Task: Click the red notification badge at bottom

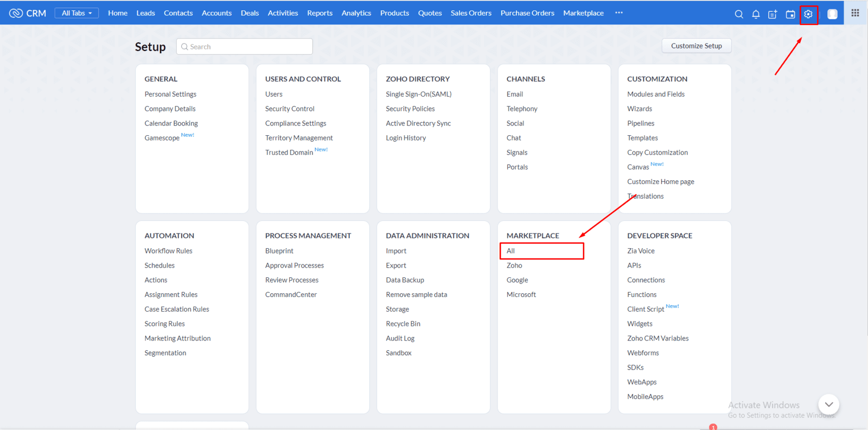Action: [x=713, y=427]
